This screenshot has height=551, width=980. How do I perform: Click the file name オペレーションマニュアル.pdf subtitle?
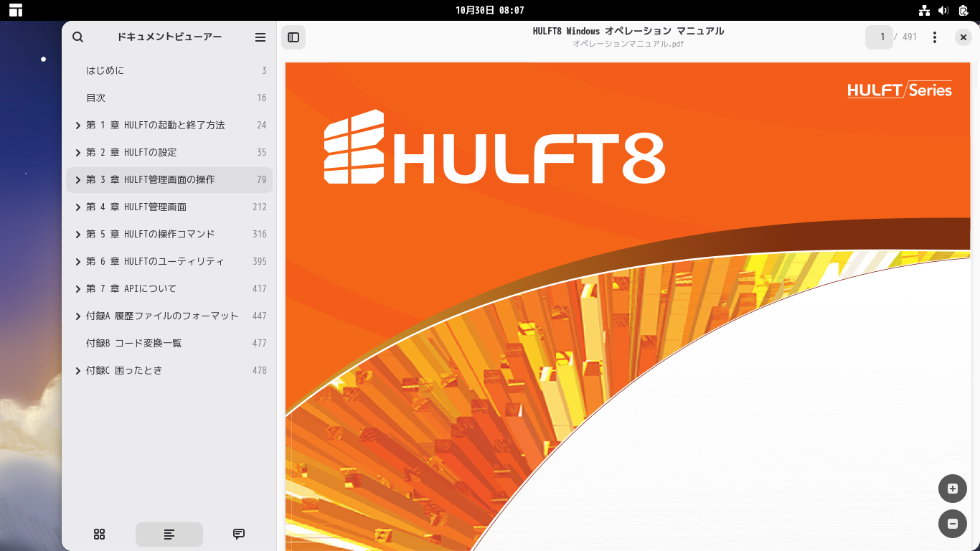tap(628, 44)
